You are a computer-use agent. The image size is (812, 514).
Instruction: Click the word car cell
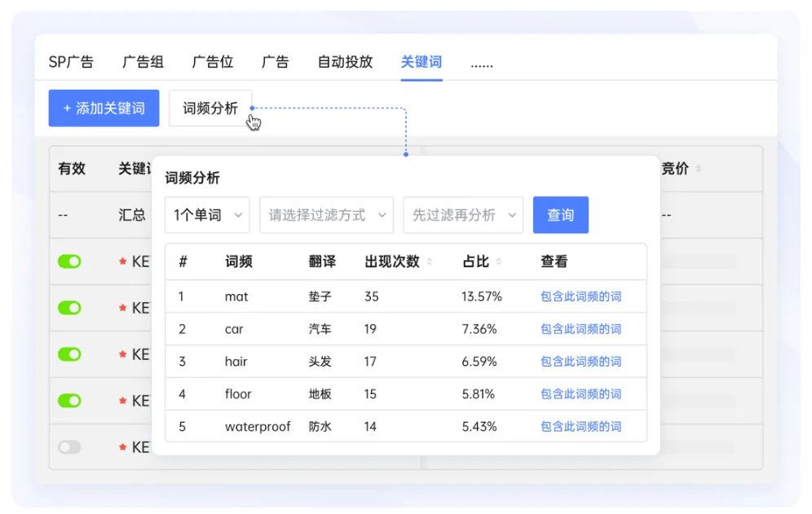coord(234,329)
